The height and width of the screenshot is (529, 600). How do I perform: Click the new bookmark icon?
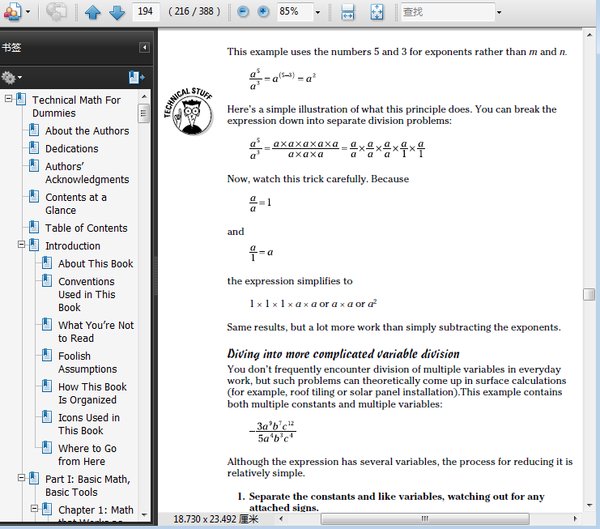coord(136,77)
